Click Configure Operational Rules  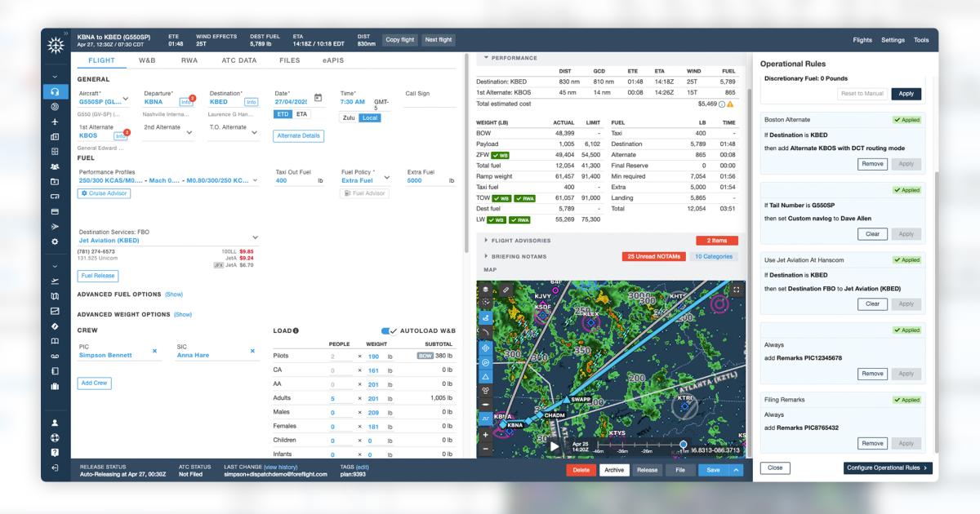(888, 468)
